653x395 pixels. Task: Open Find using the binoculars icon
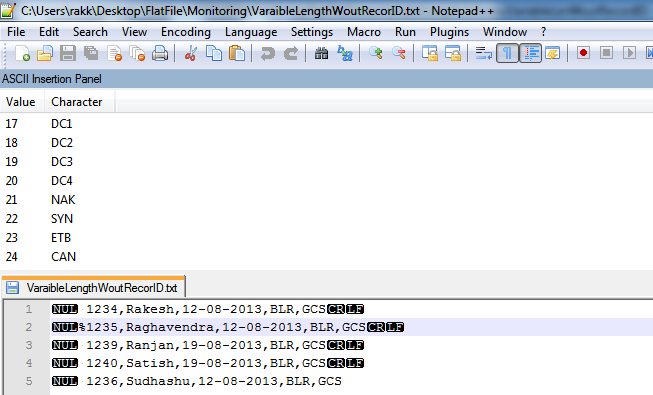coord(321,53)
